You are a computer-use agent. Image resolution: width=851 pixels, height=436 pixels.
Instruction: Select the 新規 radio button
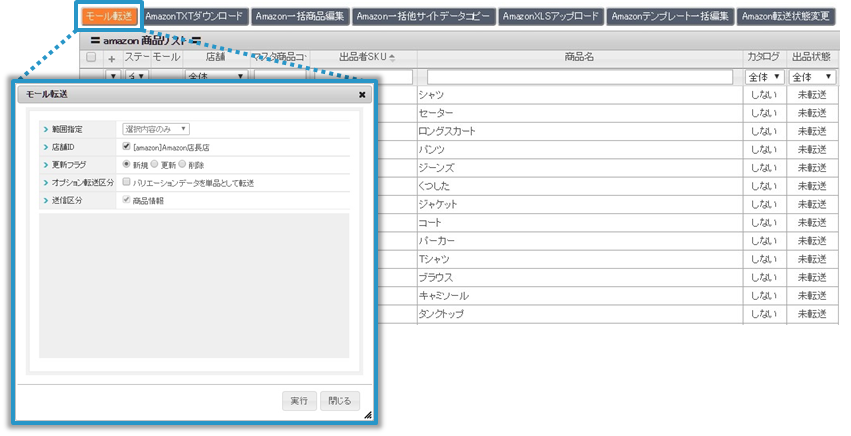(126, 163)
